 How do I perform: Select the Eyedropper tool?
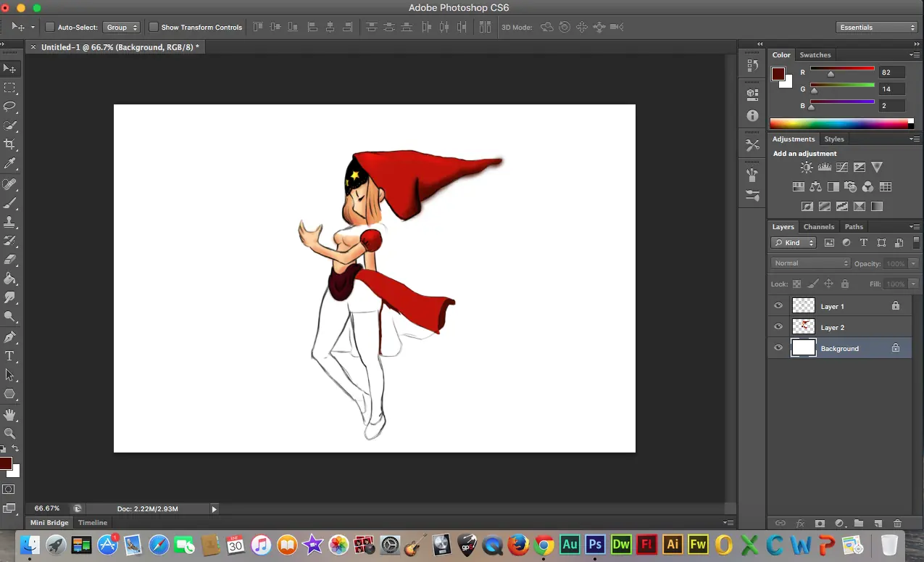10,164
